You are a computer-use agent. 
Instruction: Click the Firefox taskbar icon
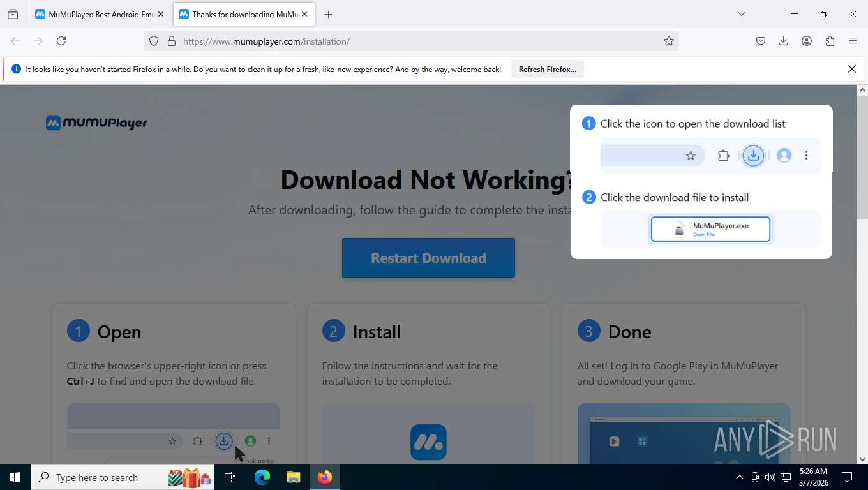point(325,477)
